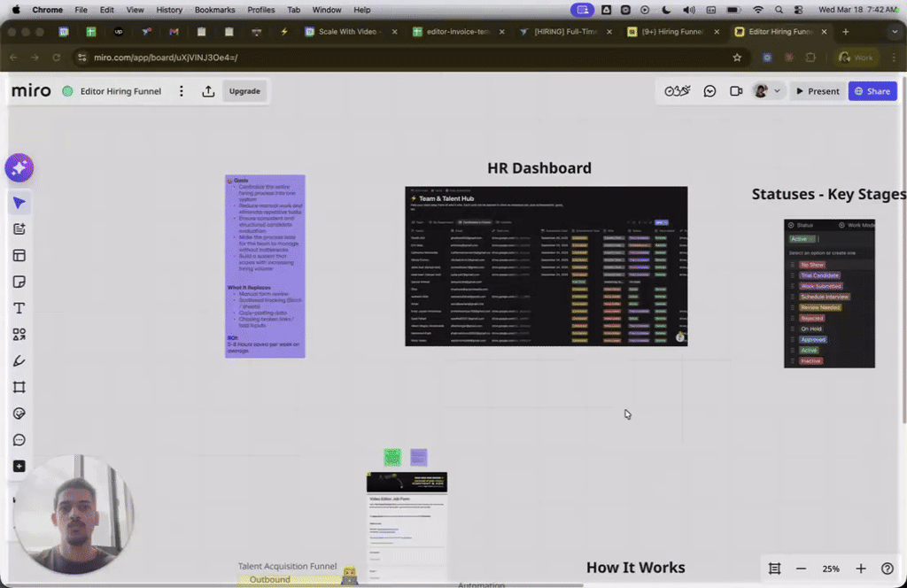Choose the Sticky note tool
907x588 pixels.
19,282
